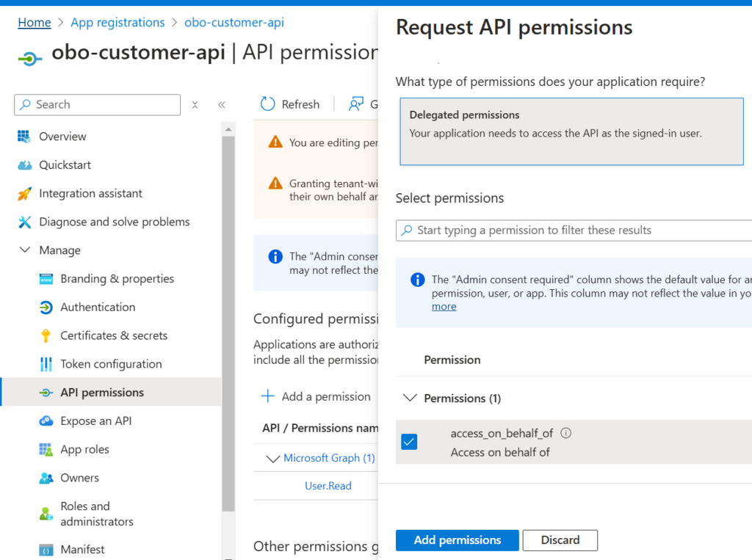Click the Branding & properties icon

pyautogui.click(x=46, y=279)
